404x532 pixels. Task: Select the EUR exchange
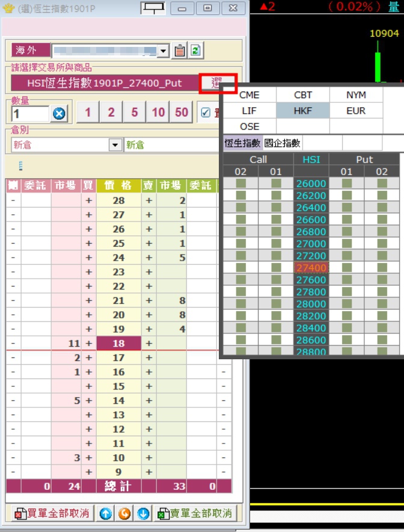click(356, 111)
